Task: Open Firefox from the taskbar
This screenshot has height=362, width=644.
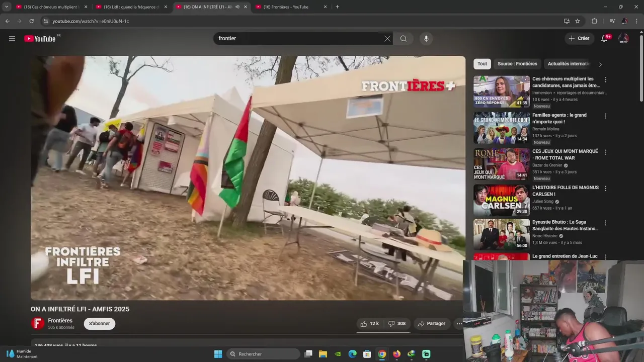Action: point(397,354)
